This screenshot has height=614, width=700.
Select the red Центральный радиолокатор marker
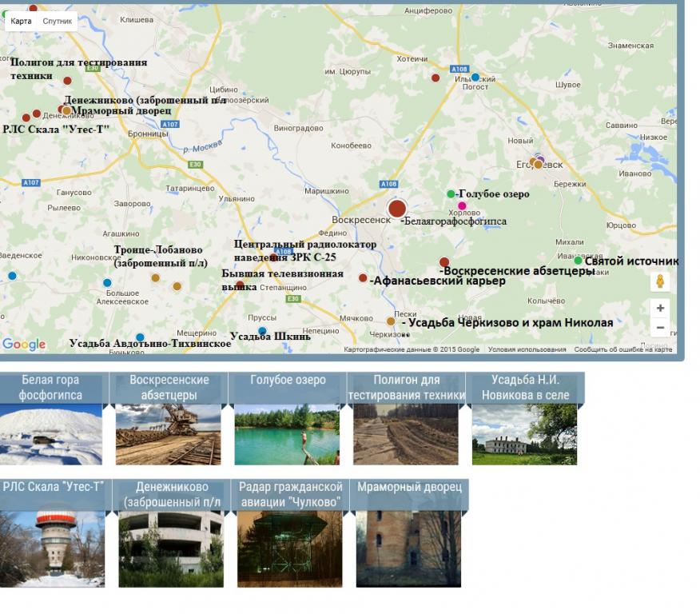coord(273,257)
